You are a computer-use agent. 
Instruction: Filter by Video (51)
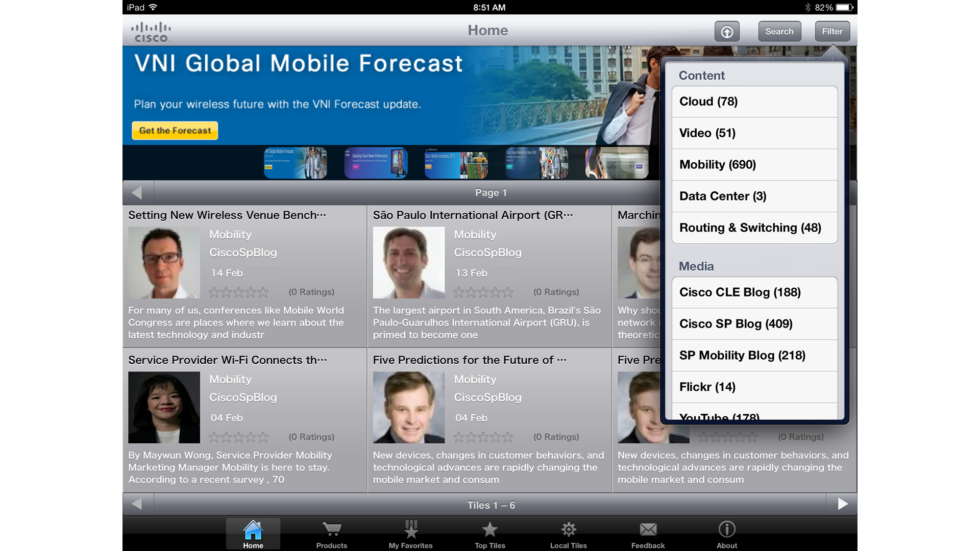(x=754, y=133)
